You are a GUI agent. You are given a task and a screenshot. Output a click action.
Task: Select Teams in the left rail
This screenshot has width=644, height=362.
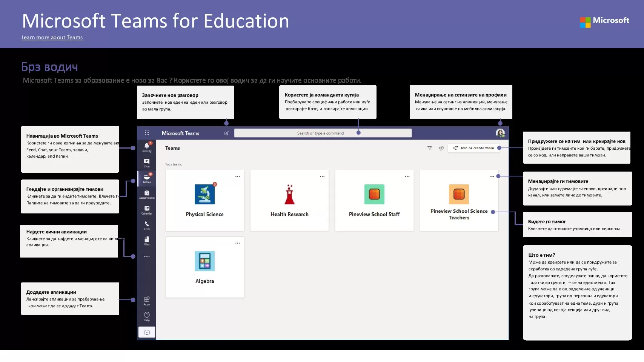(x=147, y=178)
